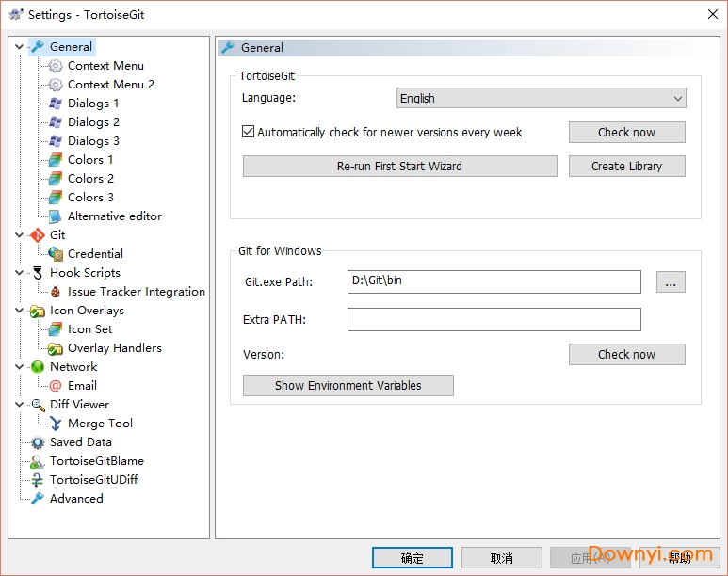
Task: Click the Credential key icon
Action: click(x=56, y=254)
